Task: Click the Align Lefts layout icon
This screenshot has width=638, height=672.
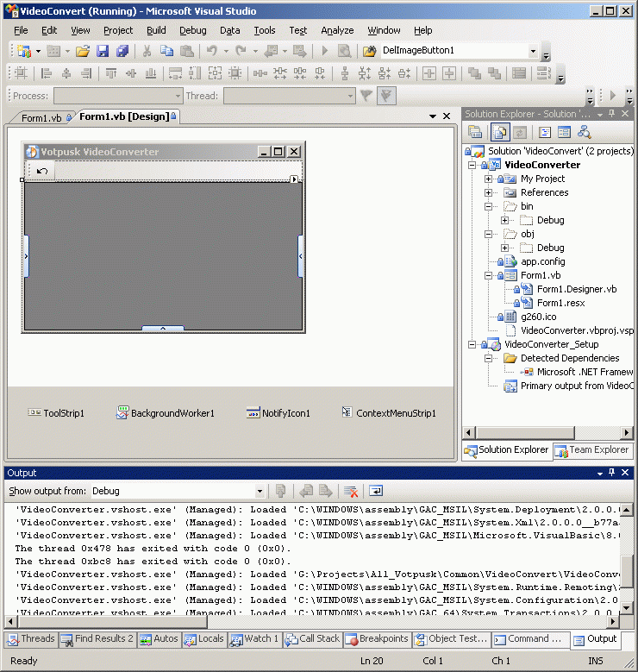Action: 46,73
